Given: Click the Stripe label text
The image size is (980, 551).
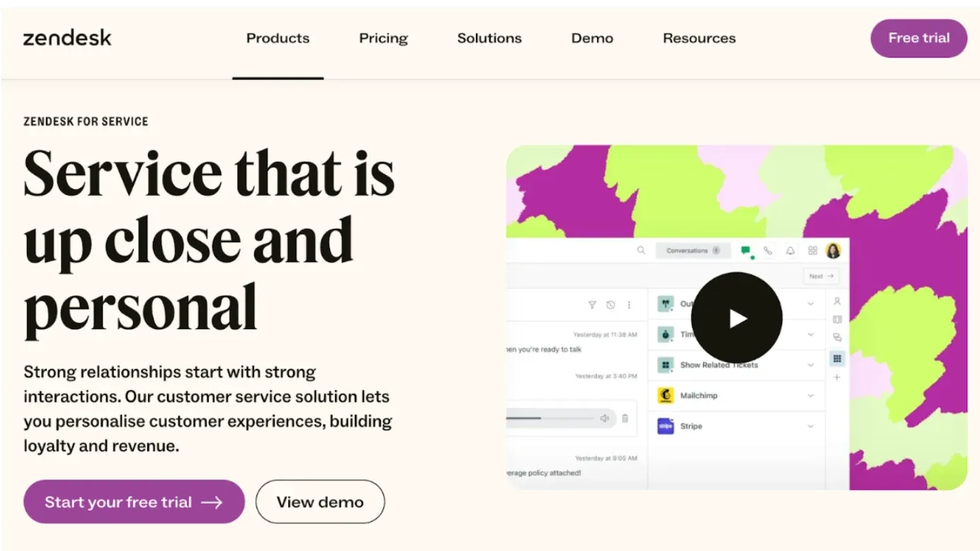Looking at the screenshot, I should coord(691,426).
